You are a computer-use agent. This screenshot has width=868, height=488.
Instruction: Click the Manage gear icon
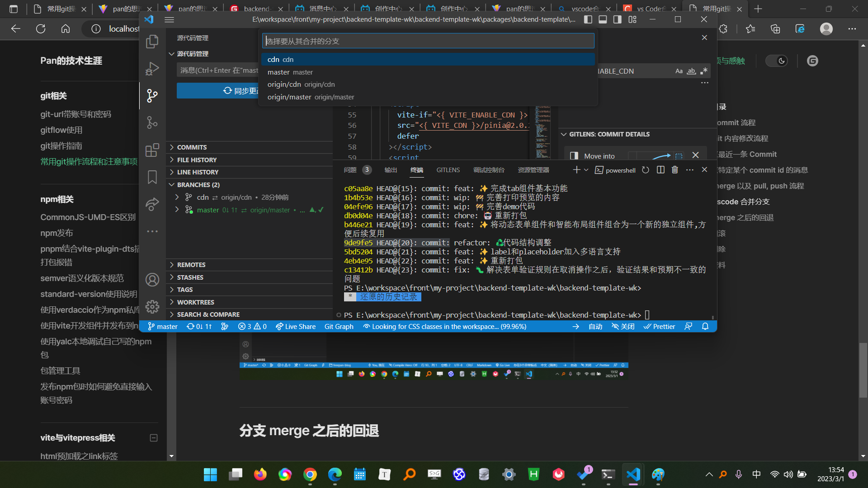click(x=152, y=307)
